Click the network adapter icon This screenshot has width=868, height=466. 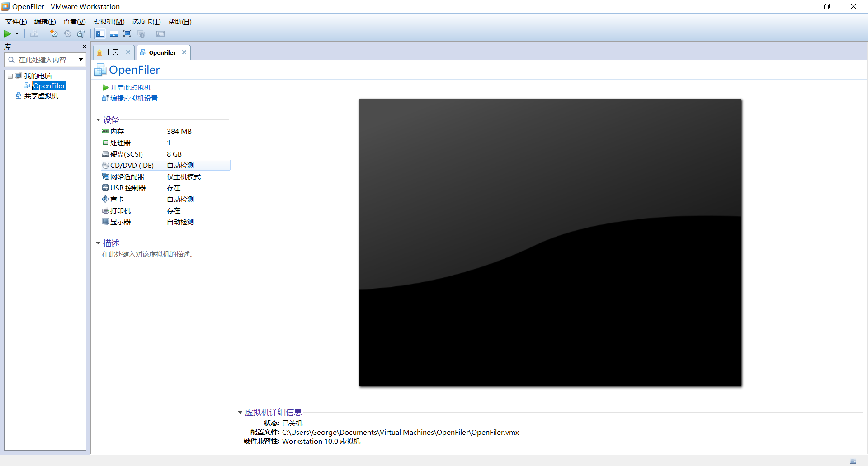click(106, 176)
